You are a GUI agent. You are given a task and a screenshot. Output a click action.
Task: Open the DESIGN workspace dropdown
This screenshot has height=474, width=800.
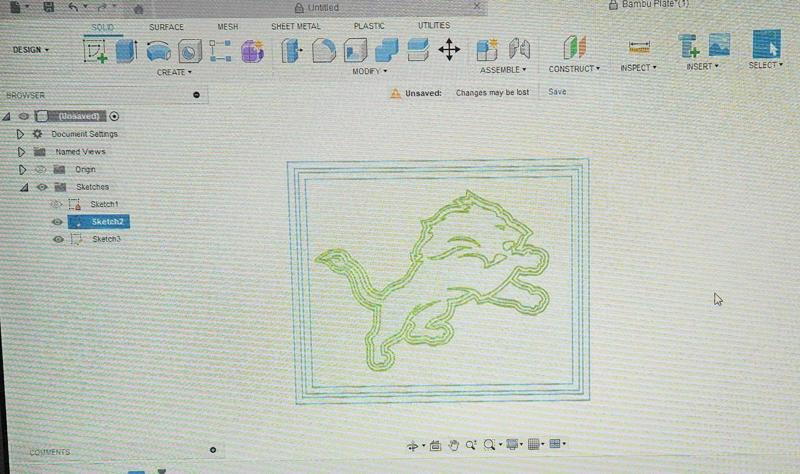tap(31, 50)
